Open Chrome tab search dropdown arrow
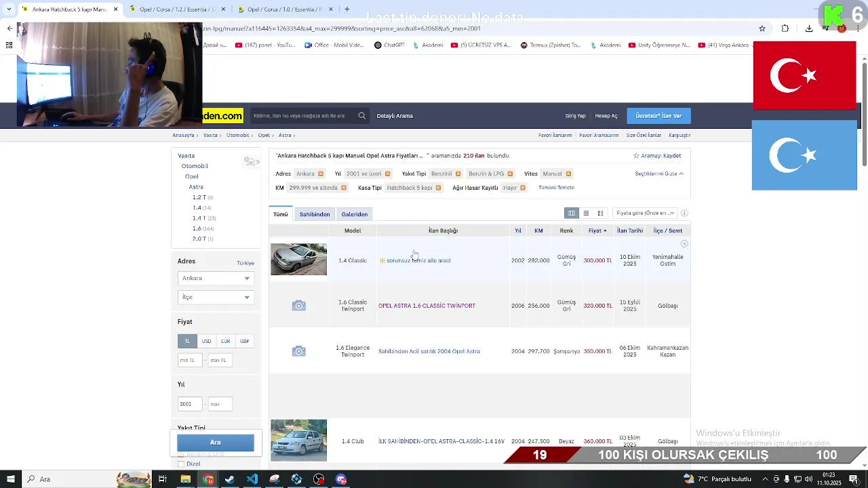This screenshot has width=868, height=488. click(9, 9)
